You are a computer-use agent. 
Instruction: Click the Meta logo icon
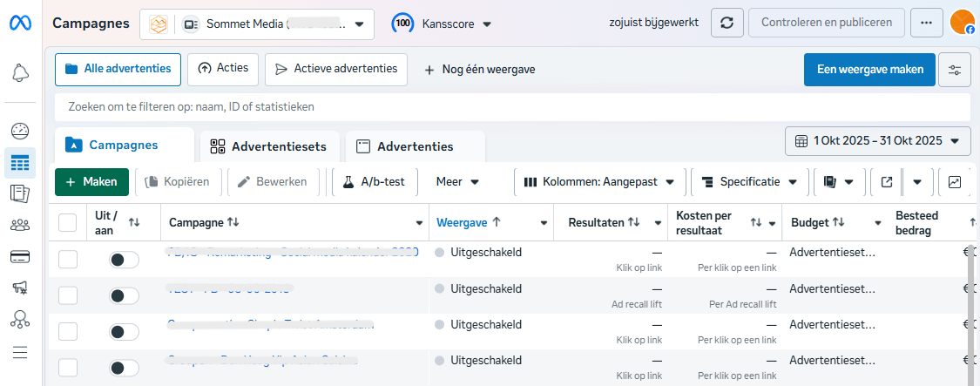tap(20, 24)
